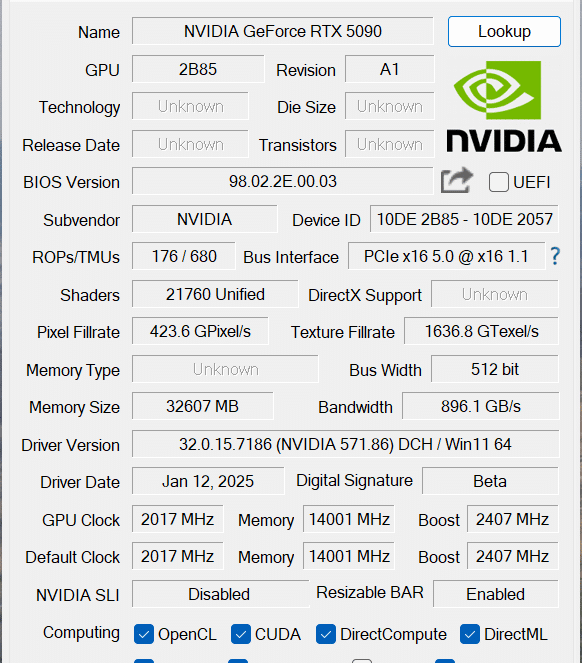Viewport: 582px width, 663px height.
Task: Click the NVIDIA logo image
Action: [504, 107]
